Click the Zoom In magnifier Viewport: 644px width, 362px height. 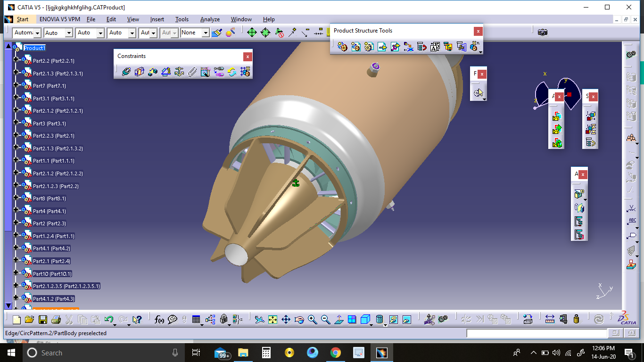(x=312, y=320)
